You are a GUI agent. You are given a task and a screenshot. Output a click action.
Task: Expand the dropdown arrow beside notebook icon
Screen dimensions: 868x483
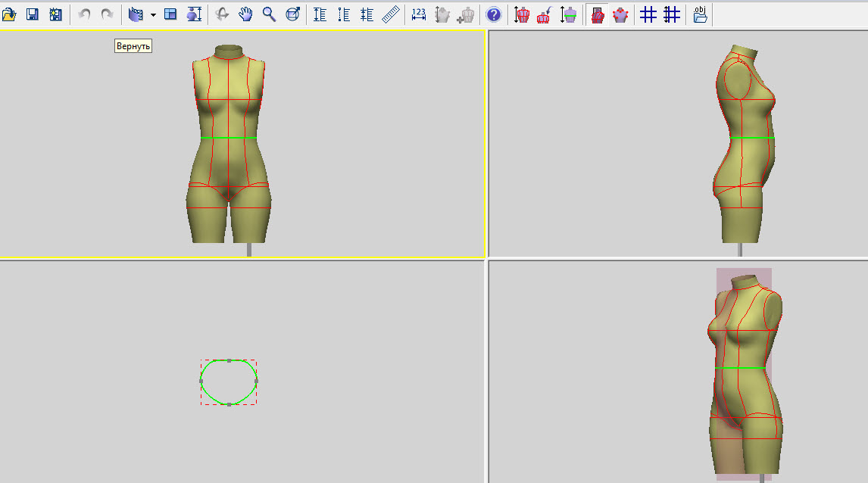pos(153,14)
